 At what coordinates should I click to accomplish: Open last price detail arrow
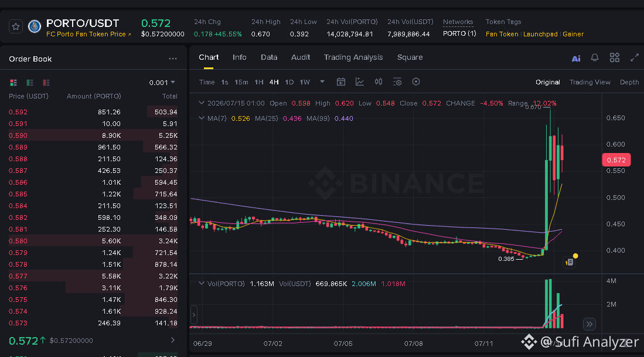(x=173, y=340)
